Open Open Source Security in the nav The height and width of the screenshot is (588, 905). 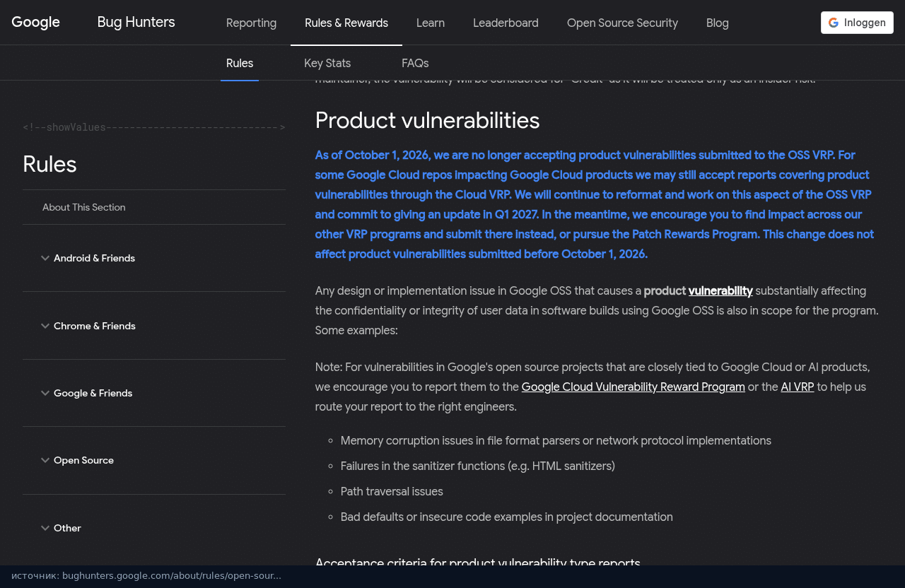click(622, 23)
